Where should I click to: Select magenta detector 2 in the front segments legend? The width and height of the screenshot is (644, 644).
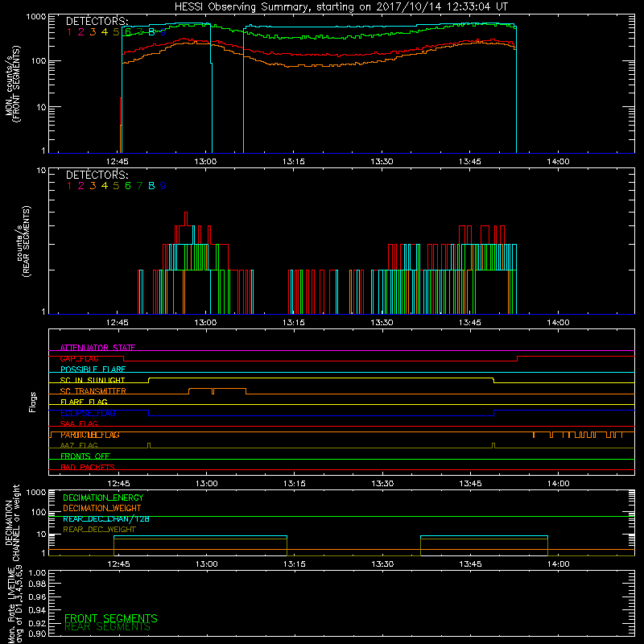[81, 32]
